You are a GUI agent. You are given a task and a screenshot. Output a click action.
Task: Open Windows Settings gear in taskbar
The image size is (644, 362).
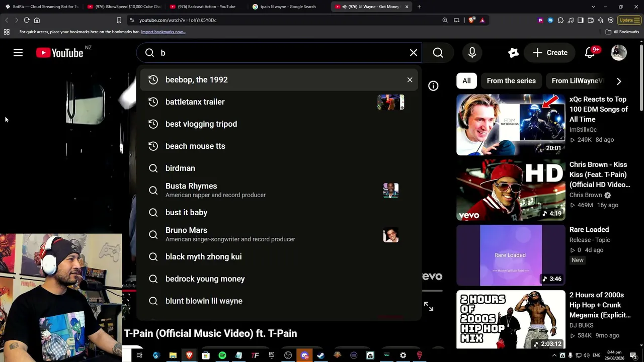pos(403,355)
